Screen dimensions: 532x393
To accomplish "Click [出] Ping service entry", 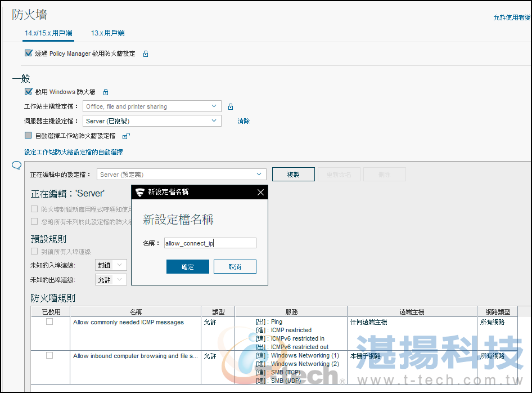I will (x=269, y=321).
